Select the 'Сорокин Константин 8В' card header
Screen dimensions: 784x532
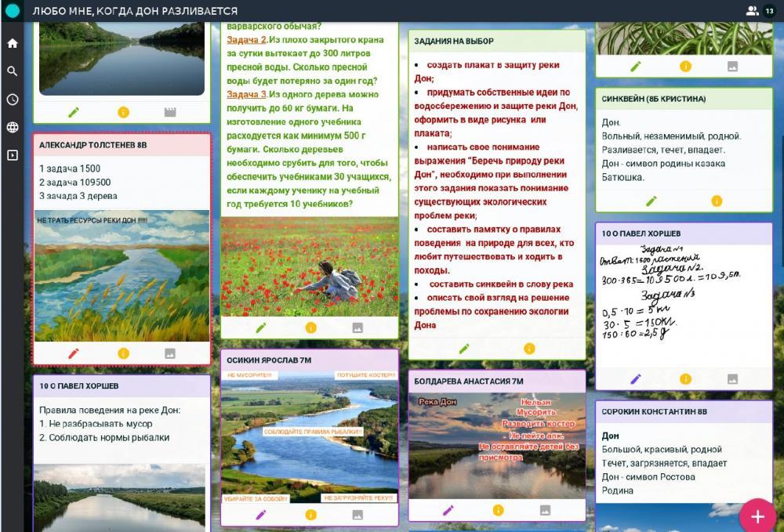(684, 411)
